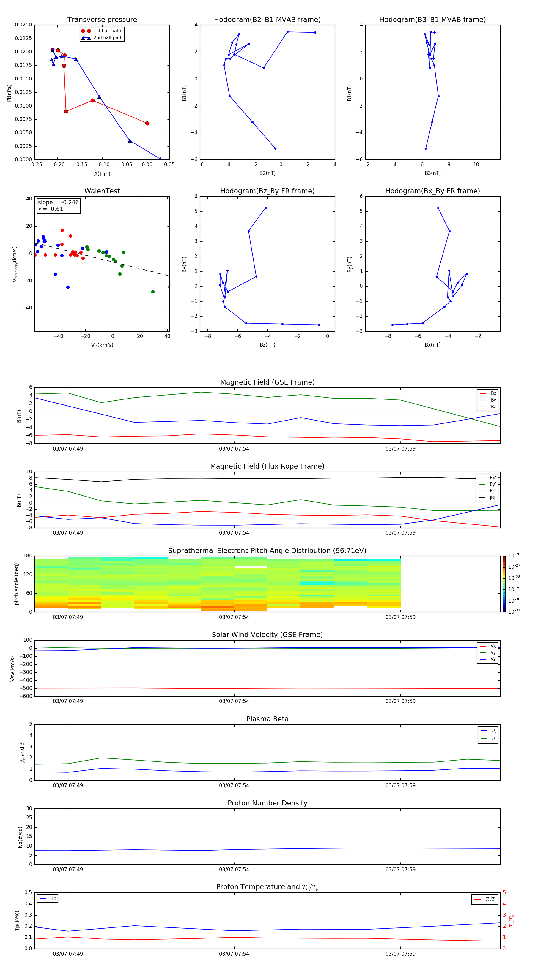The image size is (535, 980).
Task: Click the 'V_A(km/s)' axis label under WalenTest
Action: tap(102, 345)
